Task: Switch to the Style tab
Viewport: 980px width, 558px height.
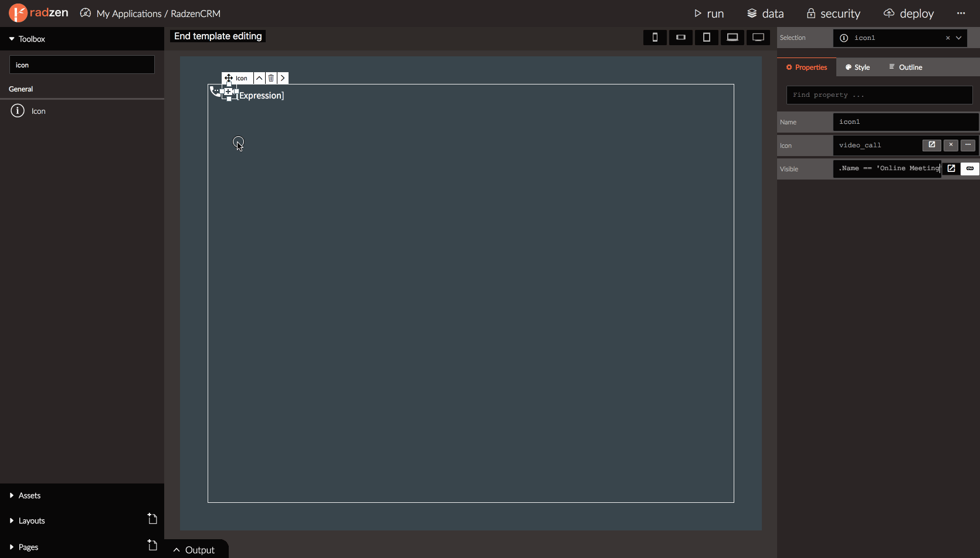Action: pyautogui.click(x=857, y=67)
